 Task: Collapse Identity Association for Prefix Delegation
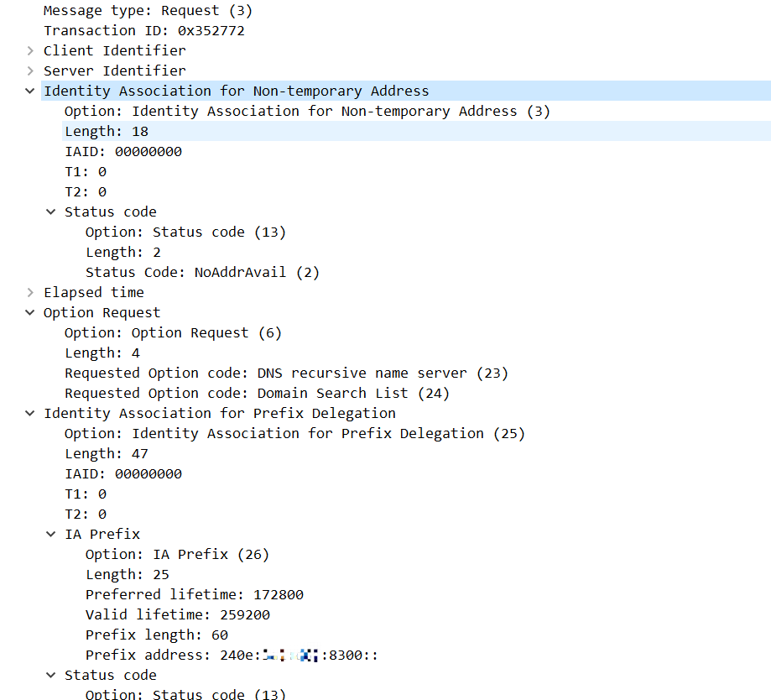[31, 413]
